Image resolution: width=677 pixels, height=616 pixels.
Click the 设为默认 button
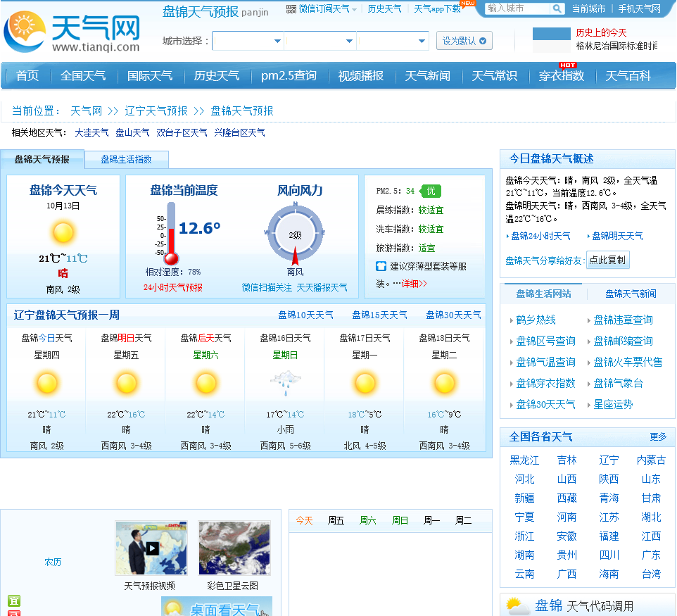tap(464, 41)
